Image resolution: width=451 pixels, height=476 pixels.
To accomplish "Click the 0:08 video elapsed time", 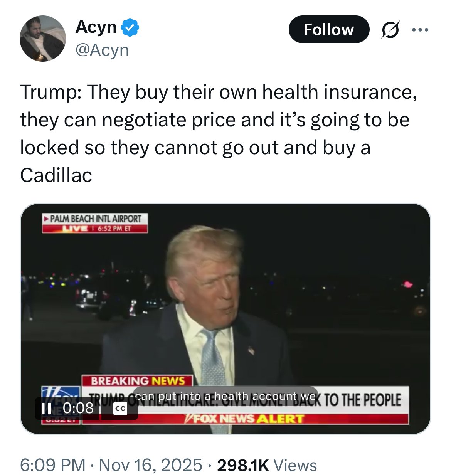I will pos(78,408).
